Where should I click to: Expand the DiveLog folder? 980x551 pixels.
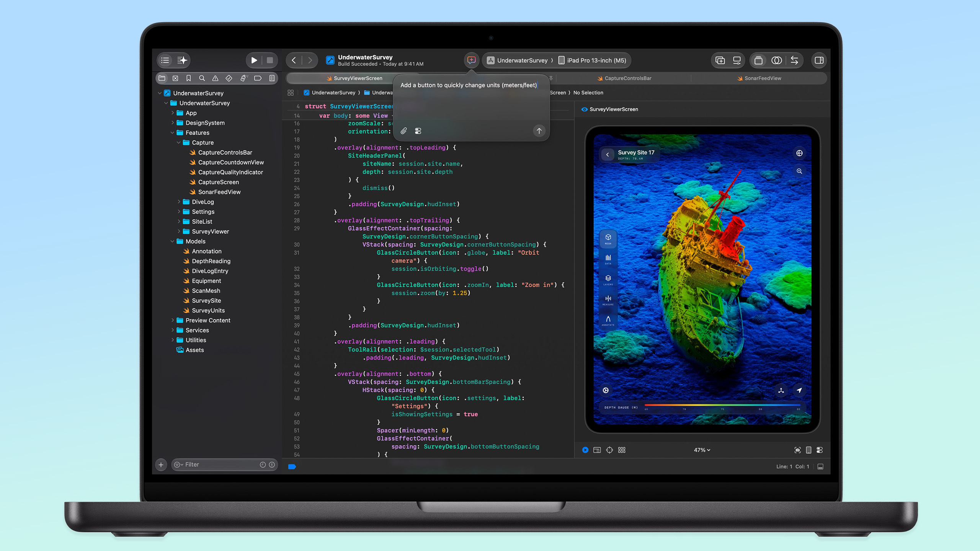(x=178, y=202)
